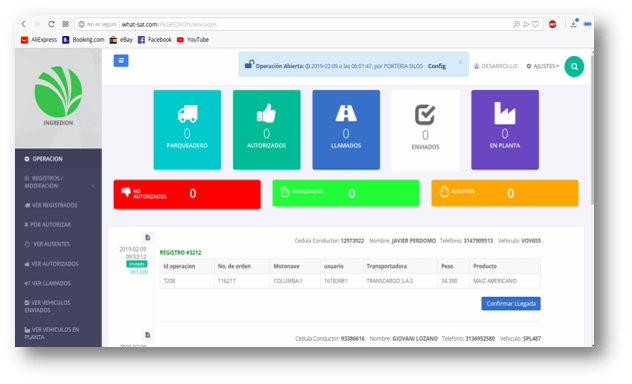Click the COLUMBA:1 motonave cell
The height and width of the screenshot is (384, 632).
tap(295, 281)
